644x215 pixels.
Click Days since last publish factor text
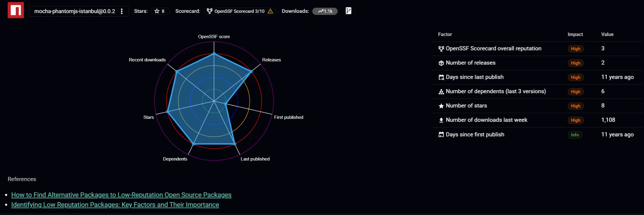475,77
